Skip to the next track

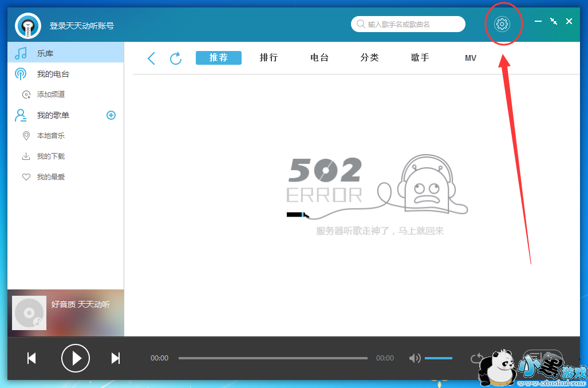(116, 358)
